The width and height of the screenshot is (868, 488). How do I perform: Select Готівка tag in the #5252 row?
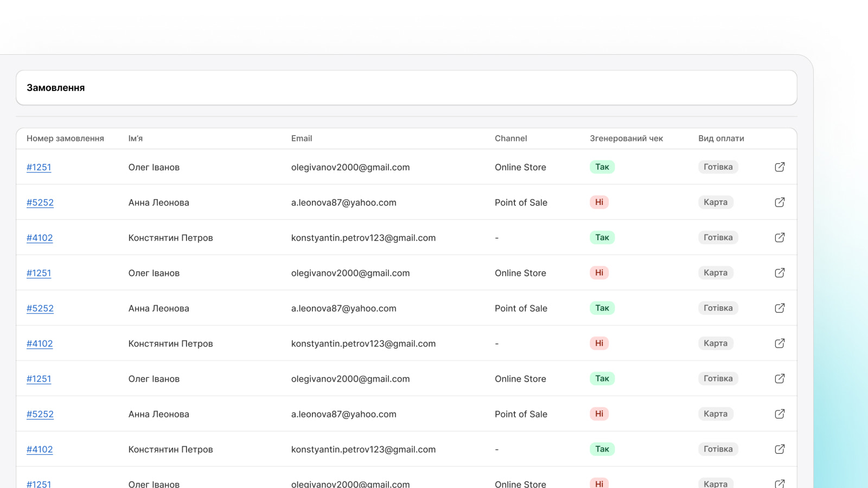718,308
